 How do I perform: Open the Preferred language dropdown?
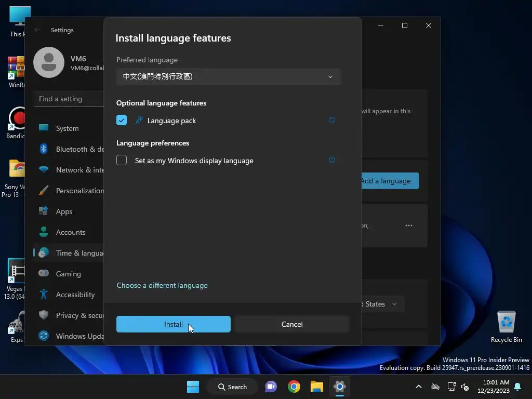229,77
